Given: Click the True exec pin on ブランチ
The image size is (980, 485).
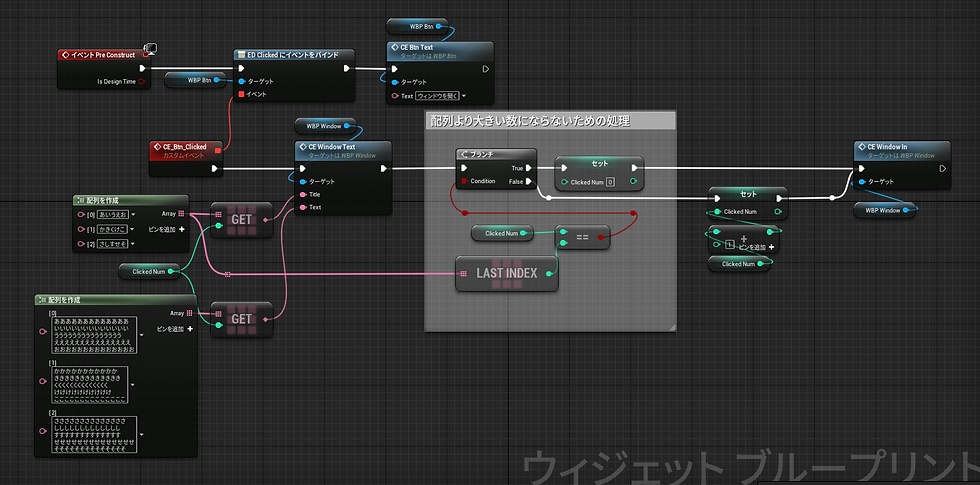Looking at the screenshot, I should point(529,168).
